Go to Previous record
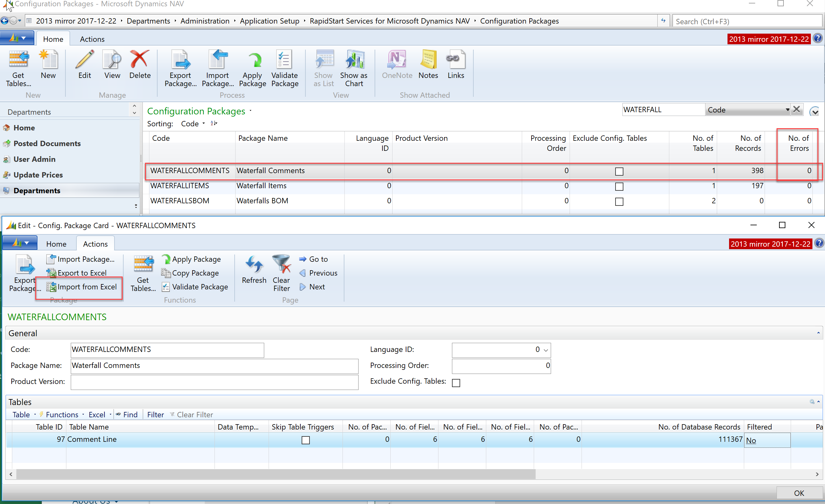This screenshot has height=504, width=825. (x=318, y=273)
